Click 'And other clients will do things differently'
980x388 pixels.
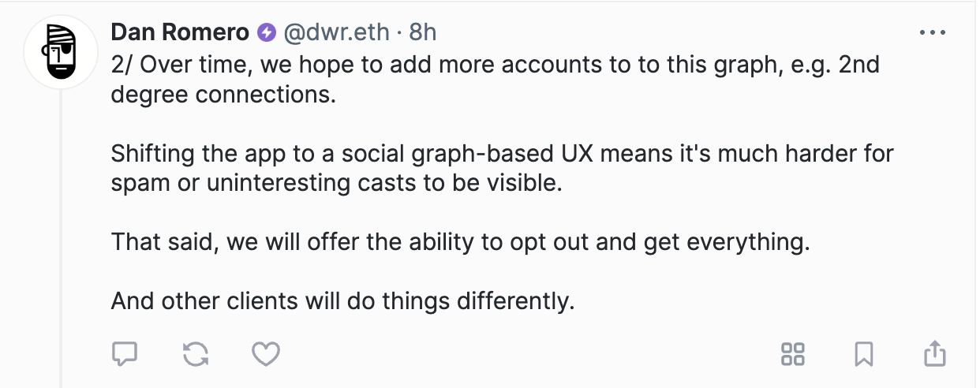coord(342,301)
